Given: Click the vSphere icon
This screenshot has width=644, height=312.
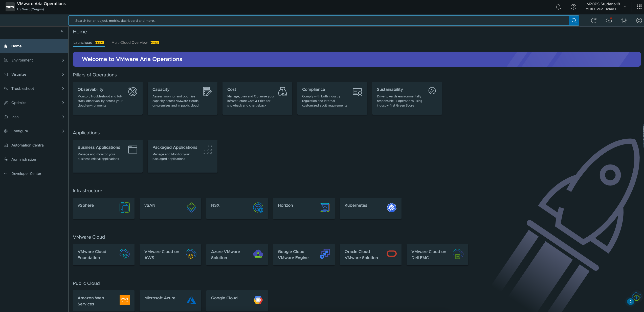Looking at the screenshot, I should click(x=124, y=207).
